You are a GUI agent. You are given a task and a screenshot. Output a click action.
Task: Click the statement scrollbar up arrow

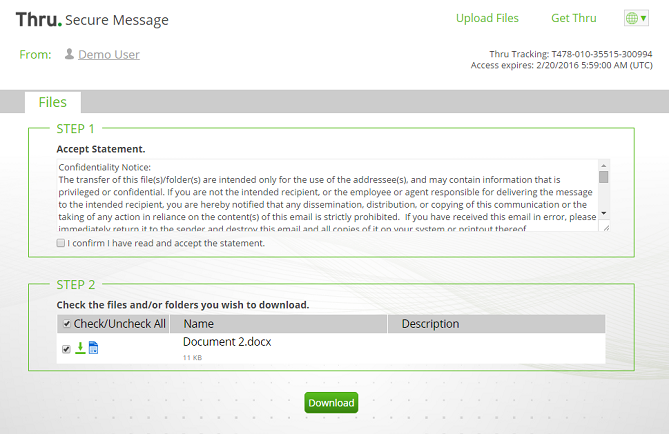(604, 166)
